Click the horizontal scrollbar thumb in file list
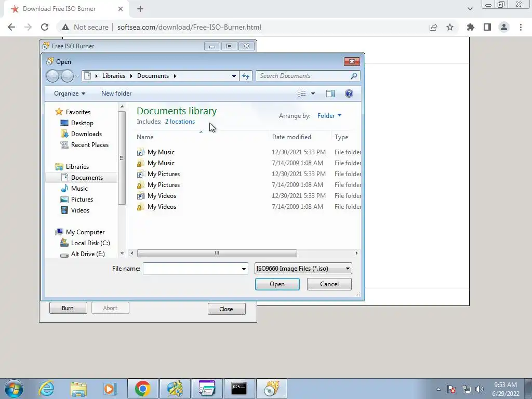 217,253
